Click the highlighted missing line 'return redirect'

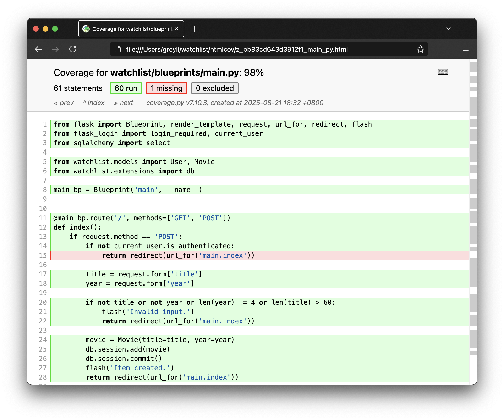[260, 255]
